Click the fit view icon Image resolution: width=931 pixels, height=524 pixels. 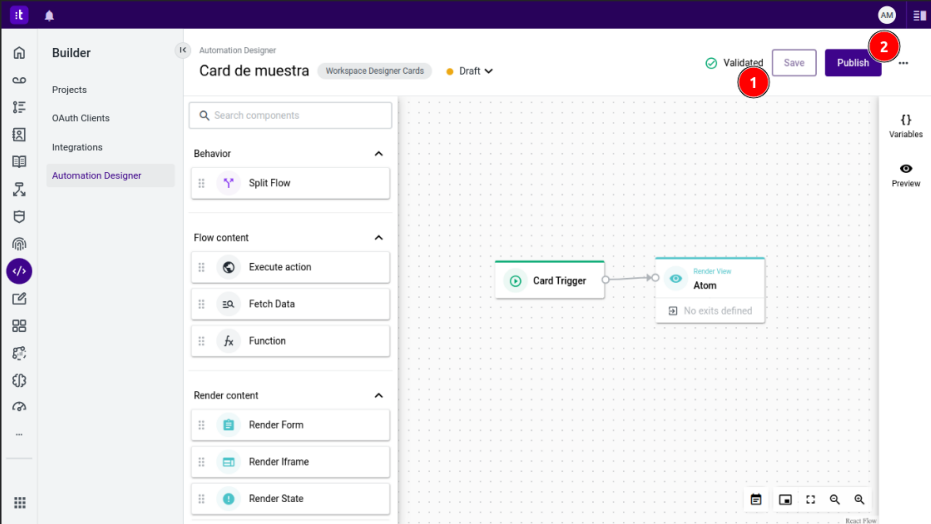(x=810, y=500)
